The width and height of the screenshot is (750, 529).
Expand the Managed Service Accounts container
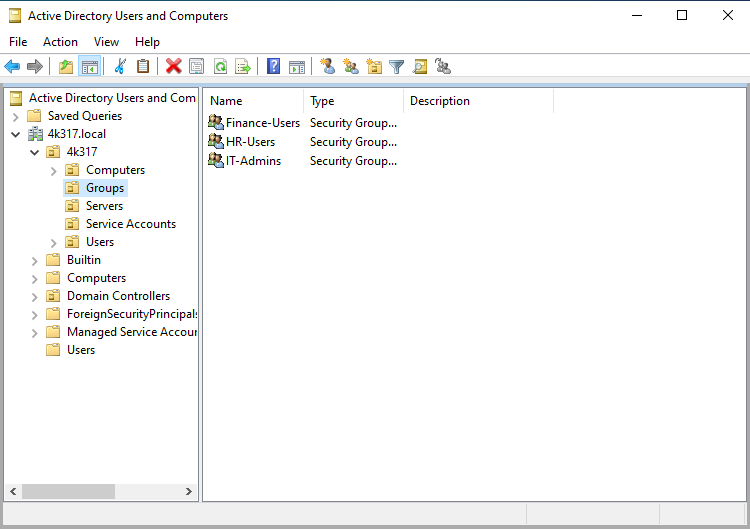tap(34, 333)
